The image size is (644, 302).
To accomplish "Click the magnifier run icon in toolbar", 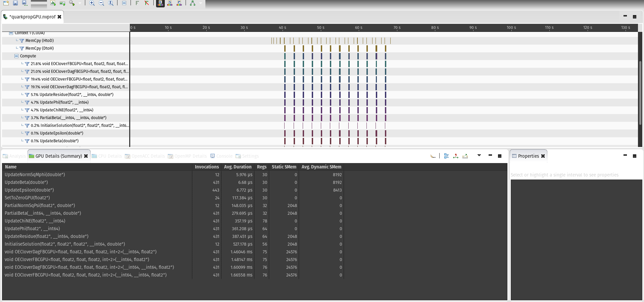I will coord(72,3).
